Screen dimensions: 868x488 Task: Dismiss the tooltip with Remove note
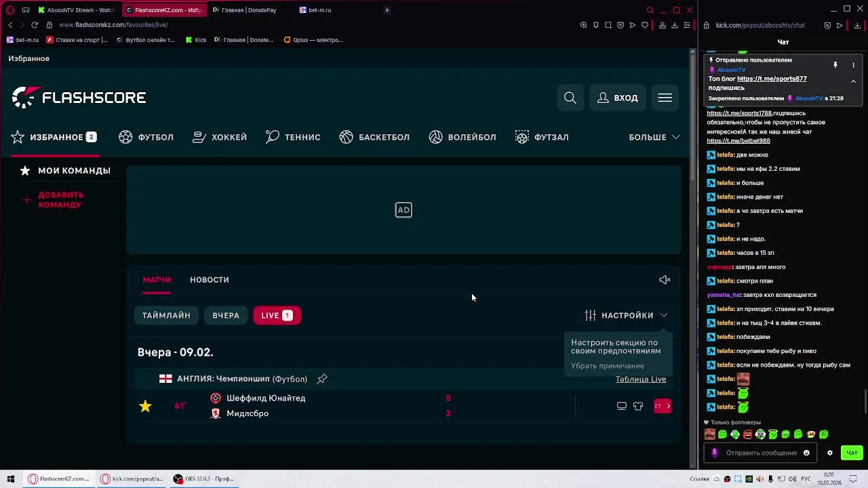click(608, 366)
